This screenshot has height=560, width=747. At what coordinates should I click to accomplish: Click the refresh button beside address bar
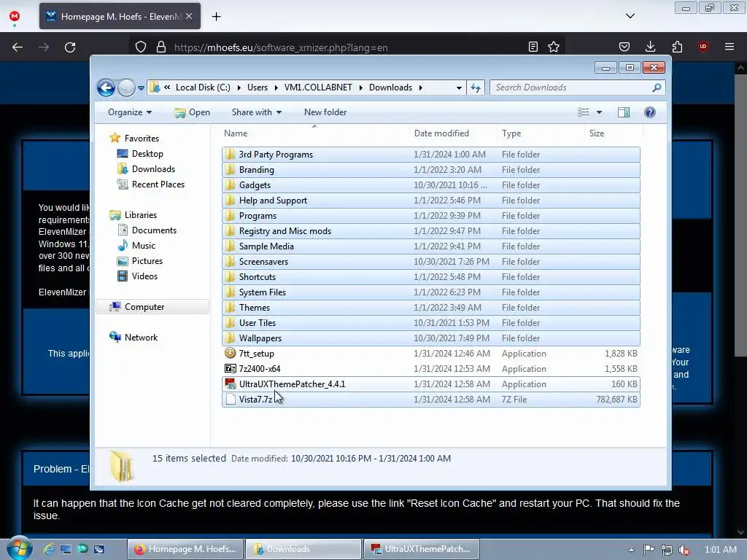pyautogui.click(x=476, y=87)
